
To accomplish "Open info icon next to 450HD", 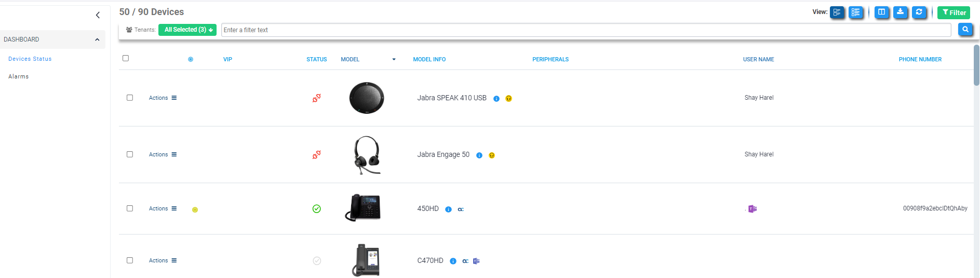I will 448,209.
